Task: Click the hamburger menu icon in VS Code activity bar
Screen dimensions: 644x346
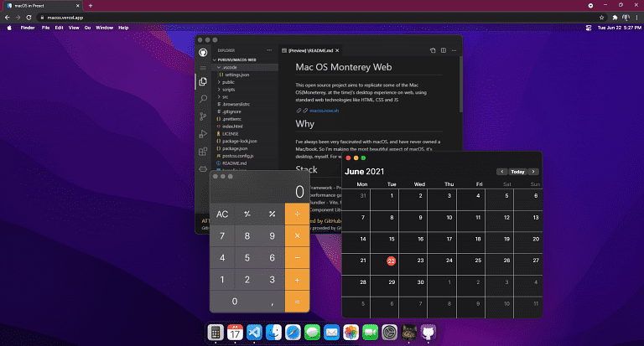Action: (203, 68)
